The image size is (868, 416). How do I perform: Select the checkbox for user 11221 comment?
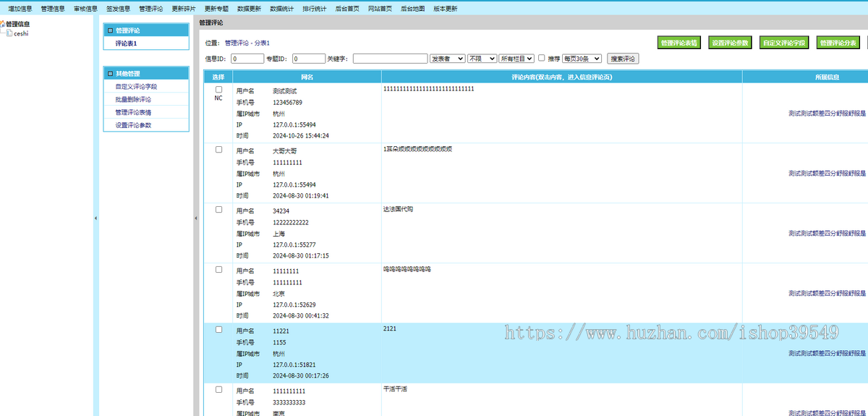pyautogui.click(x=218, y=330)
